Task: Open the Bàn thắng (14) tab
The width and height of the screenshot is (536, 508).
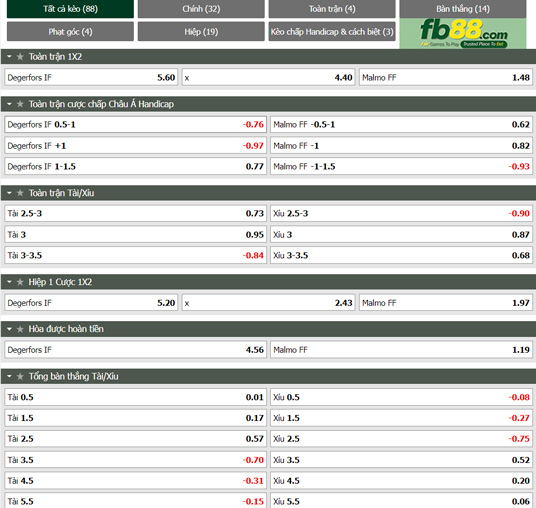Action: tap(463, 9)
